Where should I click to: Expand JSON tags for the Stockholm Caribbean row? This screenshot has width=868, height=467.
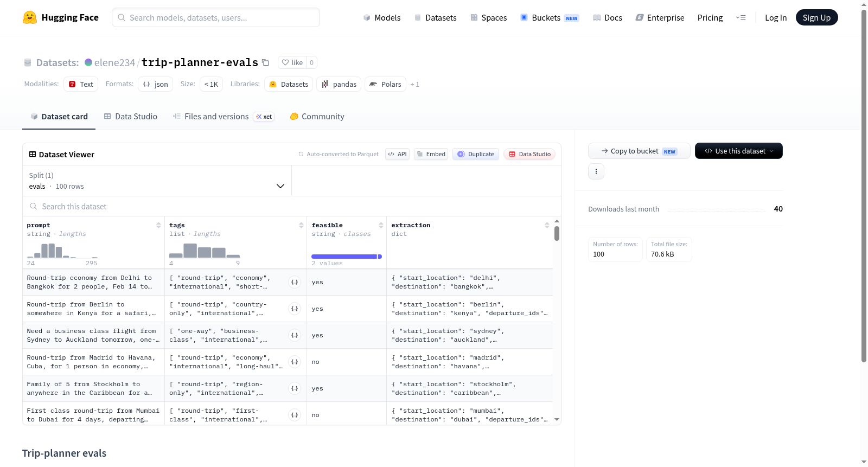click(x=295, y=388)
